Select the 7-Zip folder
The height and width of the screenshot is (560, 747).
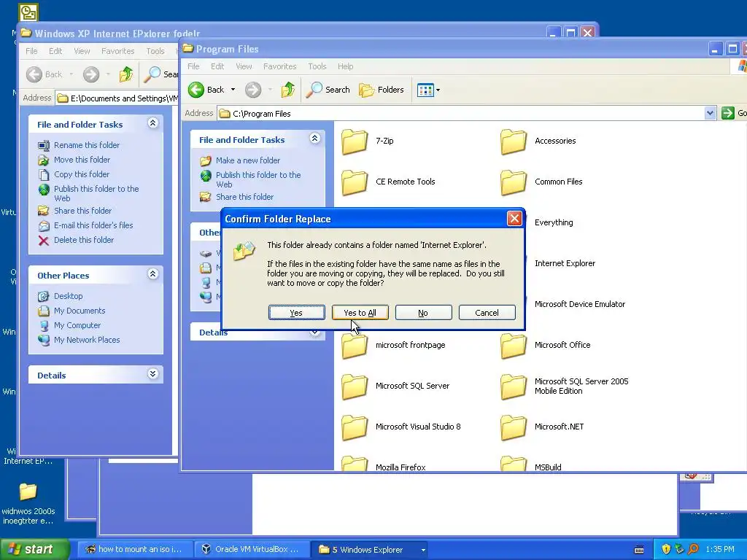pos(368,141)
